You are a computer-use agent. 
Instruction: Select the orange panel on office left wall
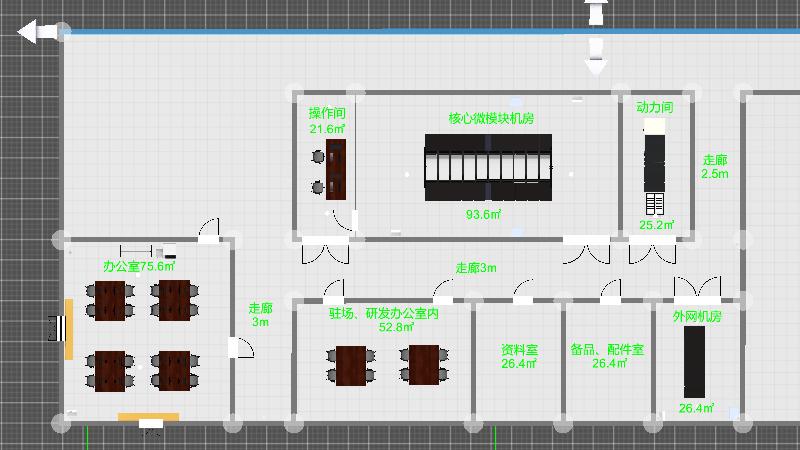(x=69, y=329)
